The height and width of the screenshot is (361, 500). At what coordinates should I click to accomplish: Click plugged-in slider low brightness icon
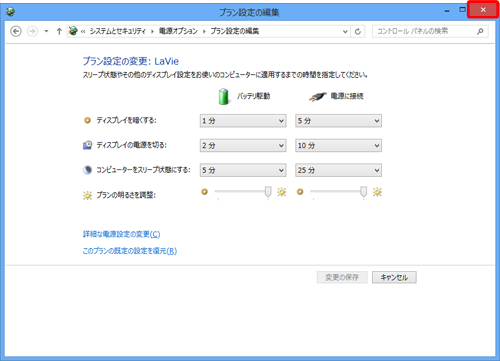point(300,192)
